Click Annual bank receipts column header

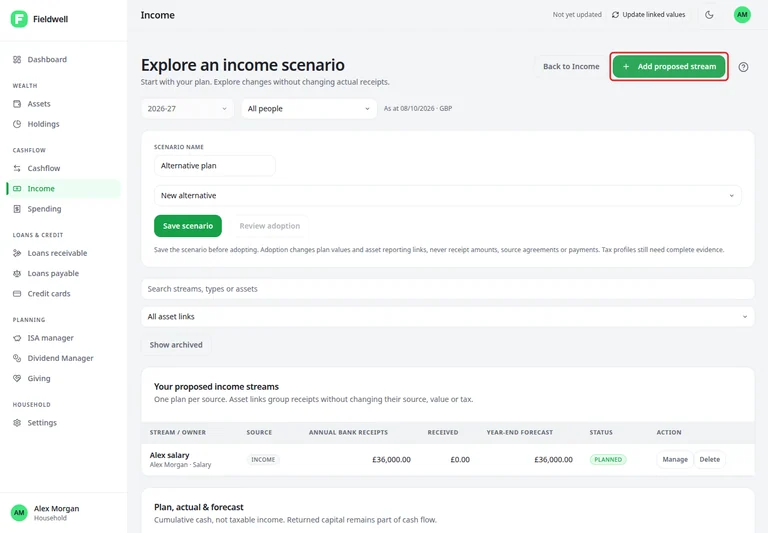tap(348, 433)
